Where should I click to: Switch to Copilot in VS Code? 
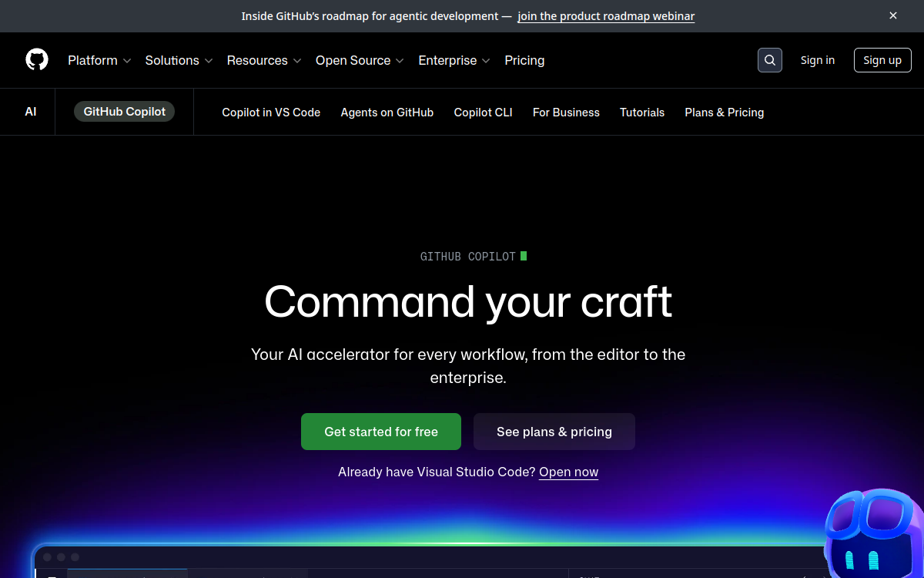[x=271, y=112]
